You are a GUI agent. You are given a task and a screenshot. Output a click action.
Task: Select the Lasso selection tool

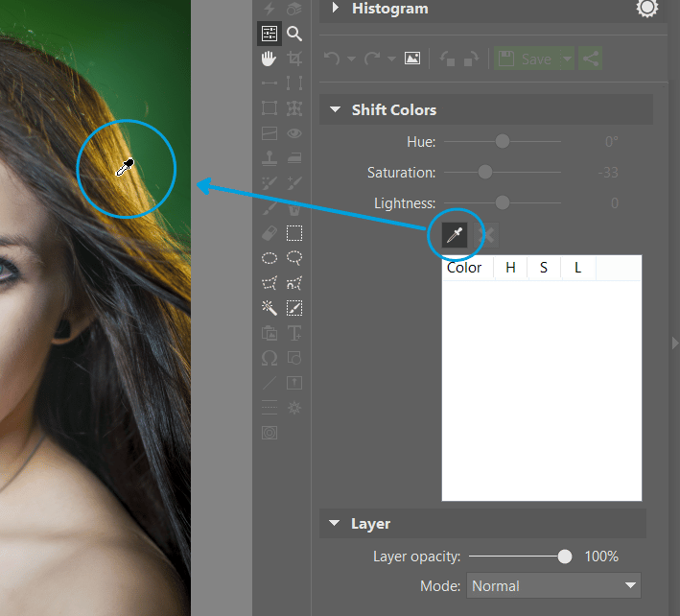click(294, 258)
